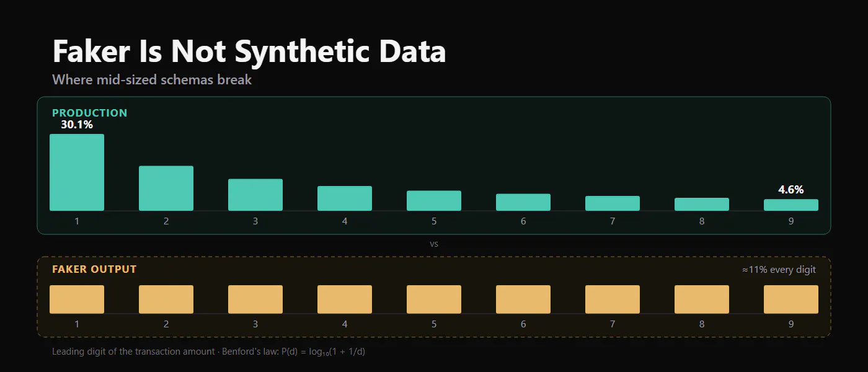Screen dimensions: 868x372
Task: Click the Faker Output bar for digit 7
Action: [613, 299]
